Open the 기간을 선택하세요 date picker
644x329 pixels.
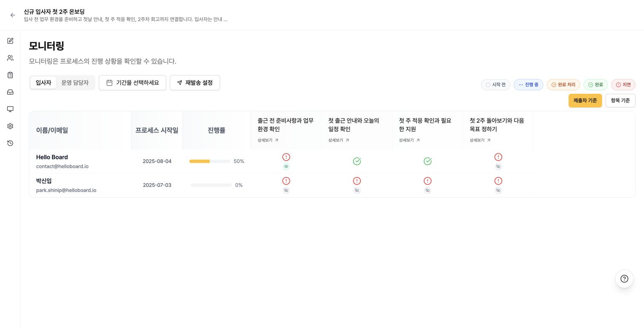coord(132,83)
